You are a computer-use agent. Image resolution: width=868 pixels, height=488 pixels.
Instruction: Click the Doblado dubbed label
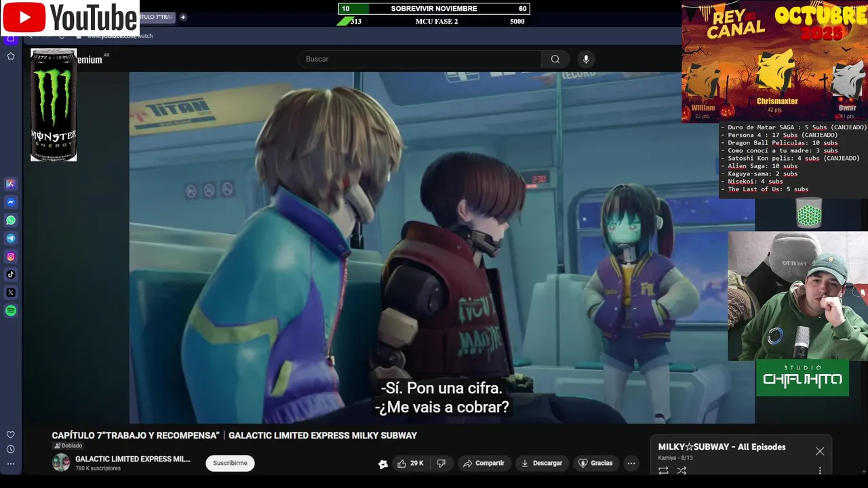pos(68,446)
